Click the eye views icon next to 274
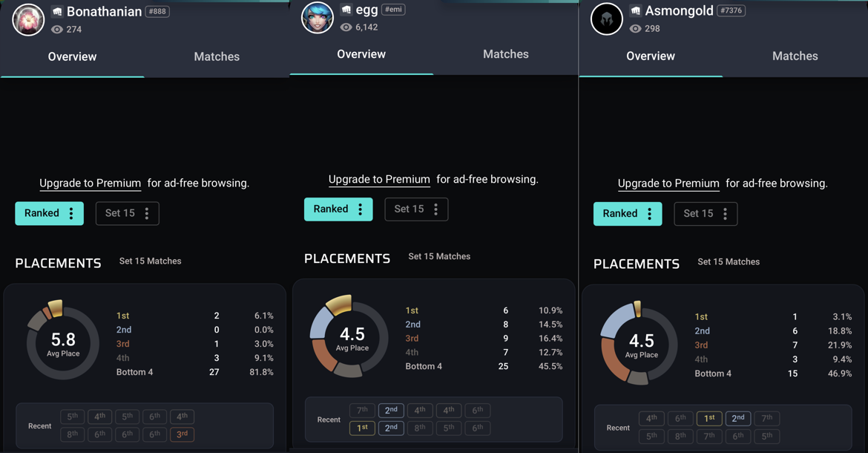The width and height of the screenshot is (868, 453). point(56,30)
